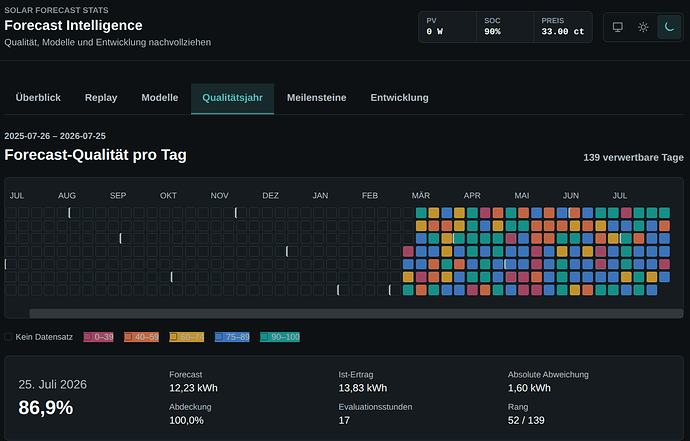
Task: Click the Kein Datensatz legend box
Action: [x=8, y=337]
